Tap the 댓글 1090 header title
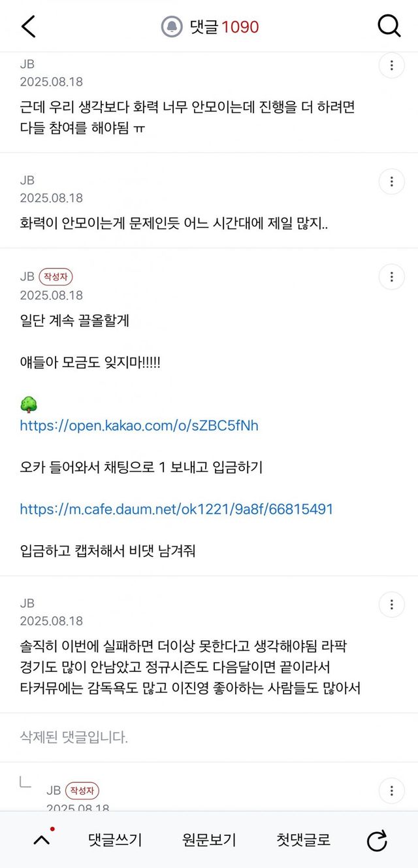The image size is (418, 868). click(x=224, y=27)
